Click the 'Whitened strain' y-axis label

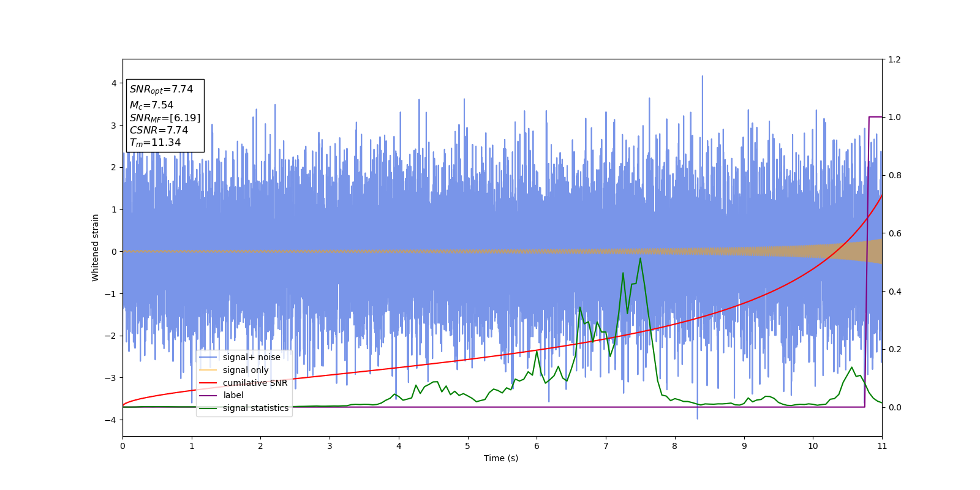(96, 247)
